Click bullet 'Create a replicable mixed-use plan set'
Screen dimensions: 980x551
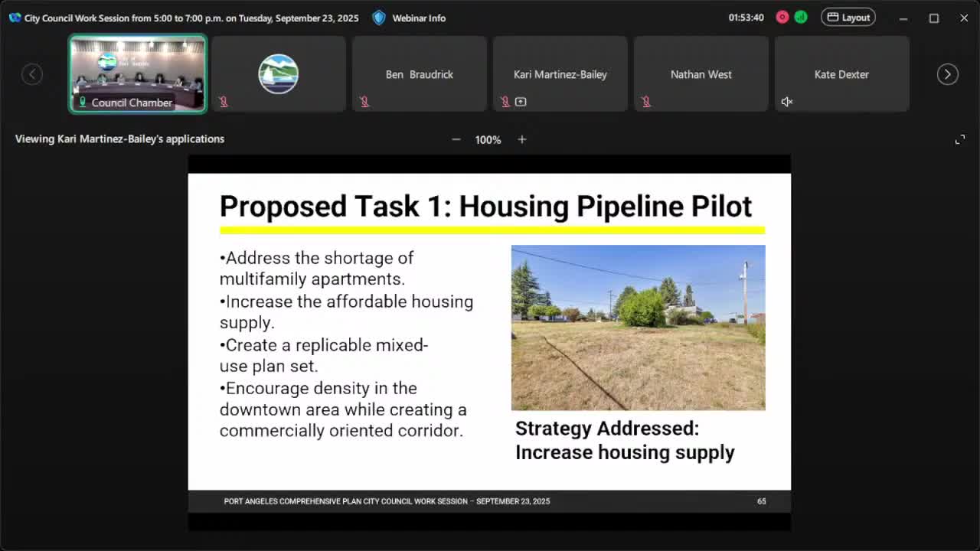point(324,355)
